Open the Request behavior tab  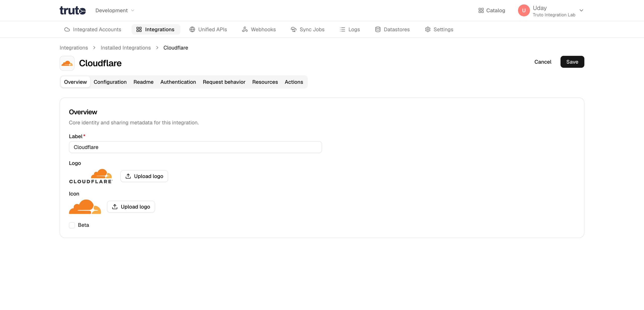tap(224, 82)
